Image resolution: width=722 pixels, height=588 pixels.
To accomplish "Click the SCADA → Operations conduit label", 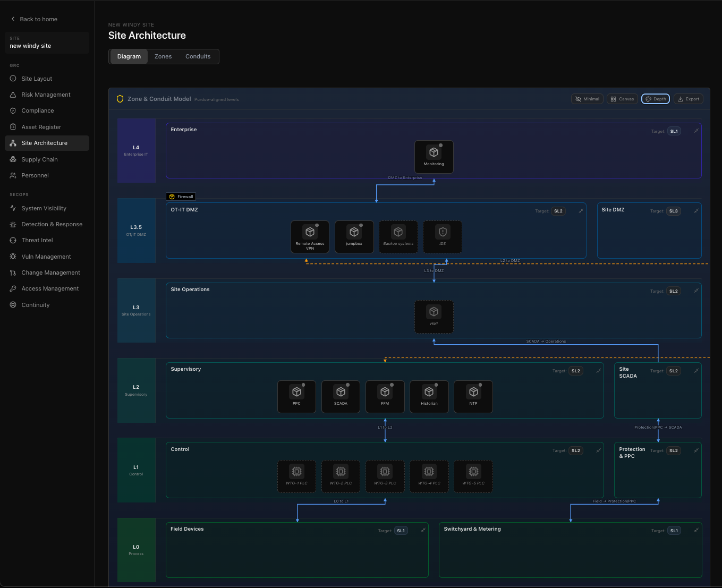I will point(546,342).
